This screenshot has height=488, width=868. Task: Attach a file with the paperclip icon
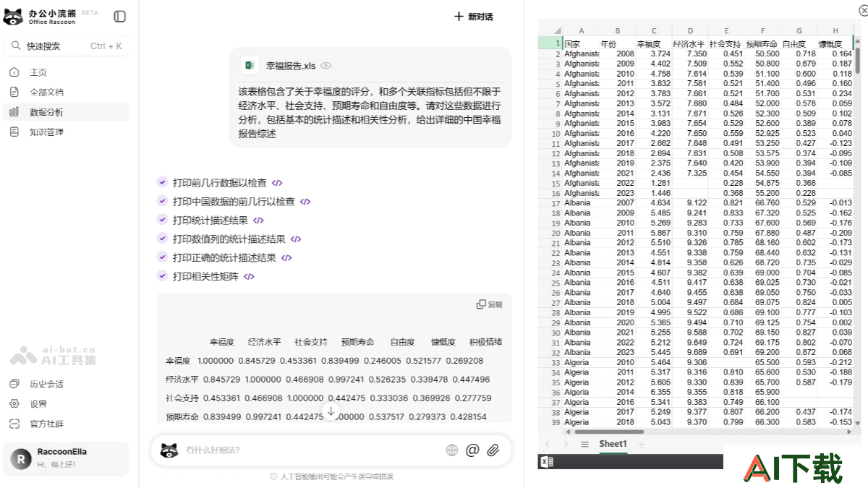tap(493, 450)
